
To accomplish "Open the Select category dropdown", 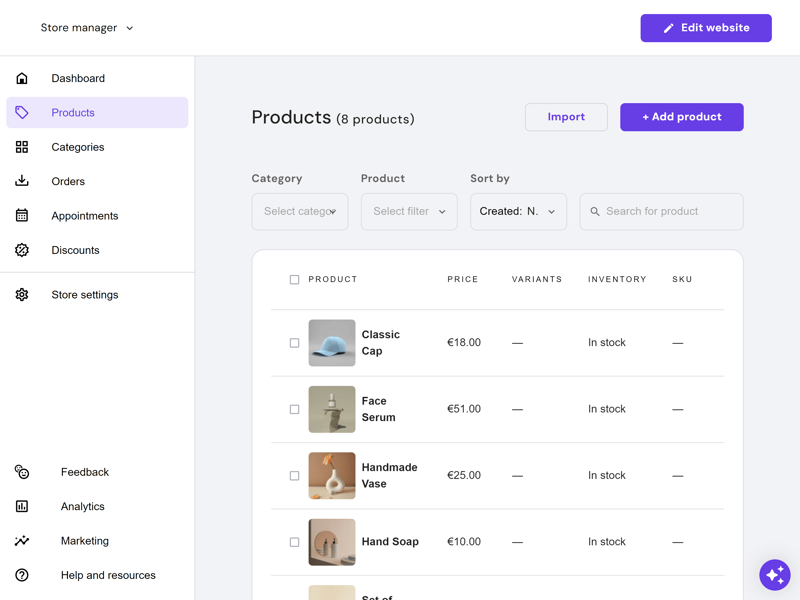I will [x=300, y=211].
